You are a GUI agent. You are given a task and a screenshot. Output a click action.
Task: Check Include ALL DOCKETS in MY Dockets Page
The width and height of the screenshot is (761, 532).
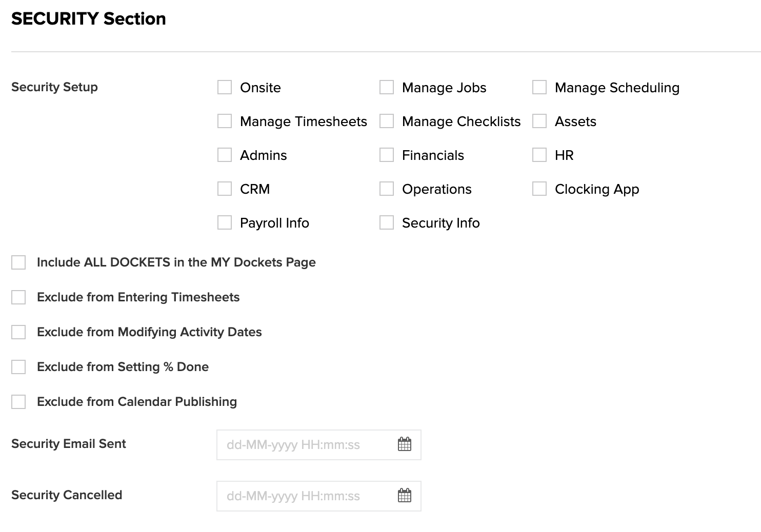point(18,262)
